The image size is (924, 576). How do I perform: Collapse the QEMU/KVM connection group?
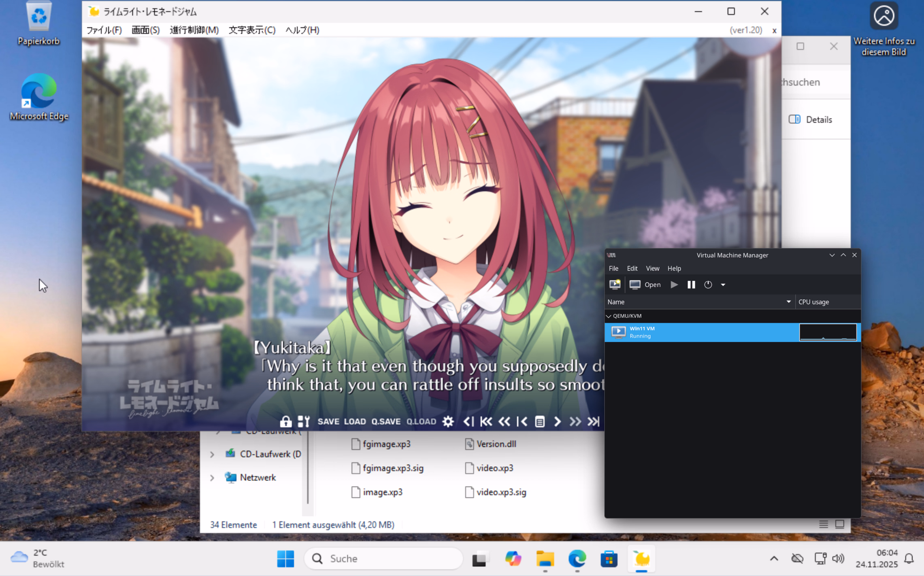pos(609,316)
